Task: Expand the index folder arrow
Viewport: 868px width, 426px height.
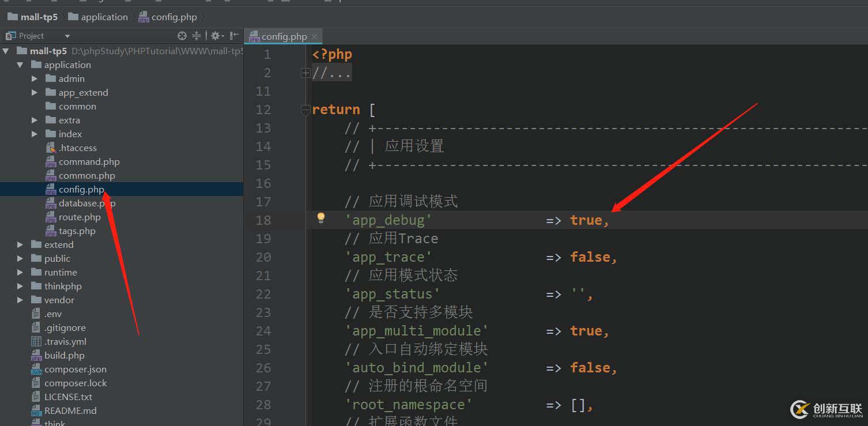Action: (35, 134)
